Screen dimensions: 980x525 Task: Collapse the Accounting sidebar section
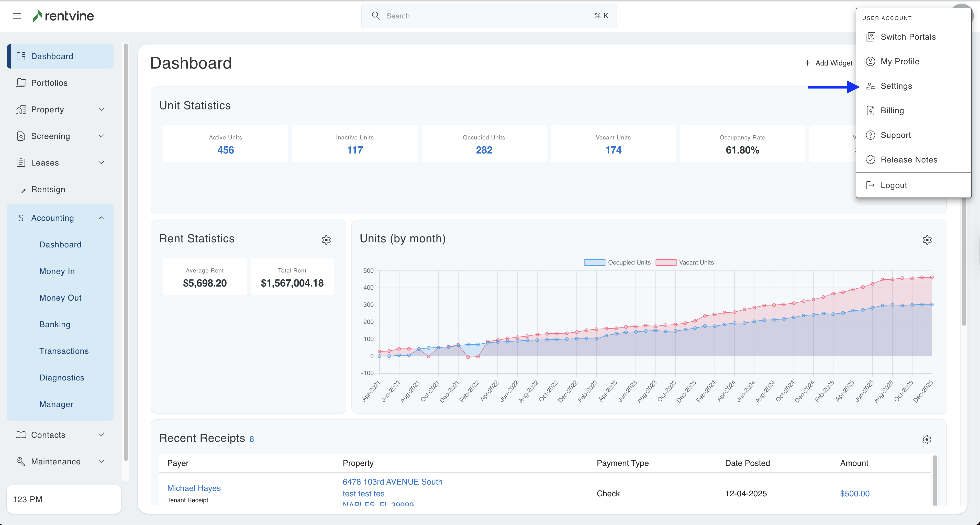(x=101, y=218)
